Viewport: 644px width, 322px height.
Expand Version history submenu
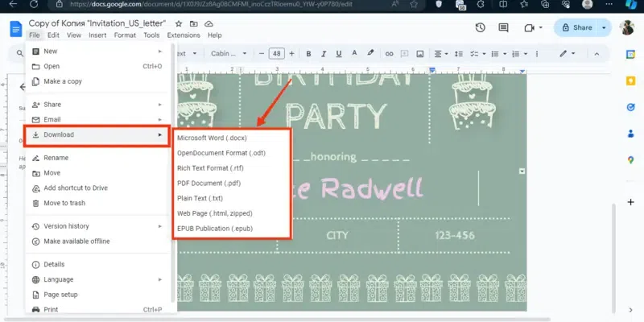point(97,226)
